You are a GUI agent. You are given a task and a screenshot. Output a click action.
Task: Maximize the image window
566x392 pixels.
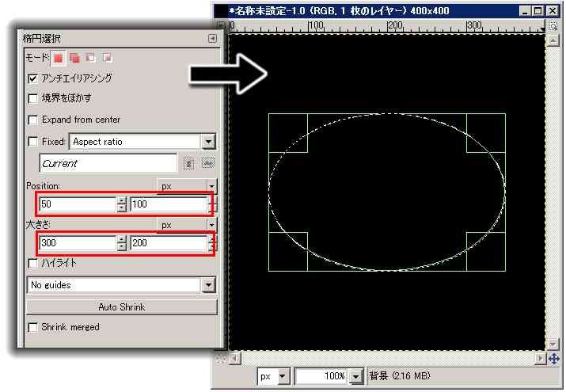(x=538, y=11)
